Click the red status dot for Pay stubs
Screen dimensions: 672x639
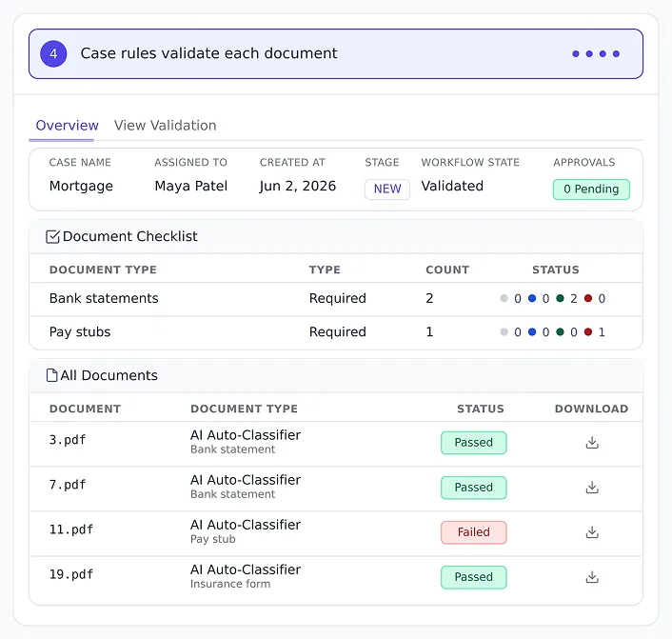(588, 332)
